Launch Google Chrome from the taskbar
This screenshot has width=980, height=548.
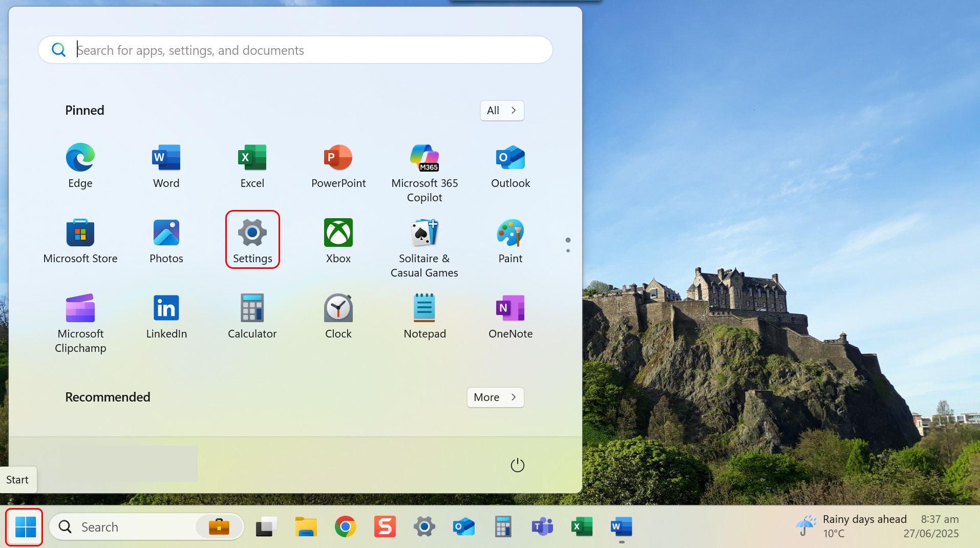coord(345,527)
